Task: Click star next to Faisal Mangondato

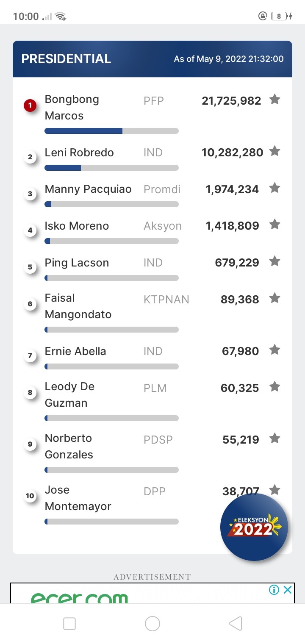Action: point(275,298)
